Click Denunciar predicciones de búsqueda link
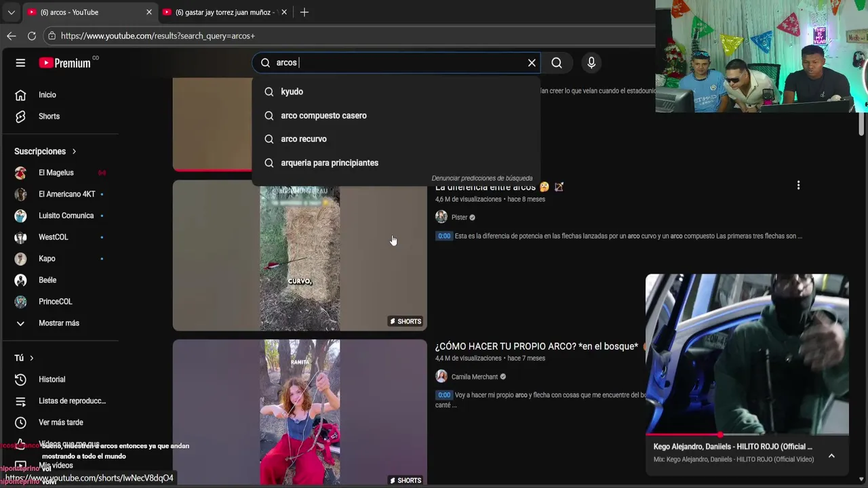 (x=482, y=178)
